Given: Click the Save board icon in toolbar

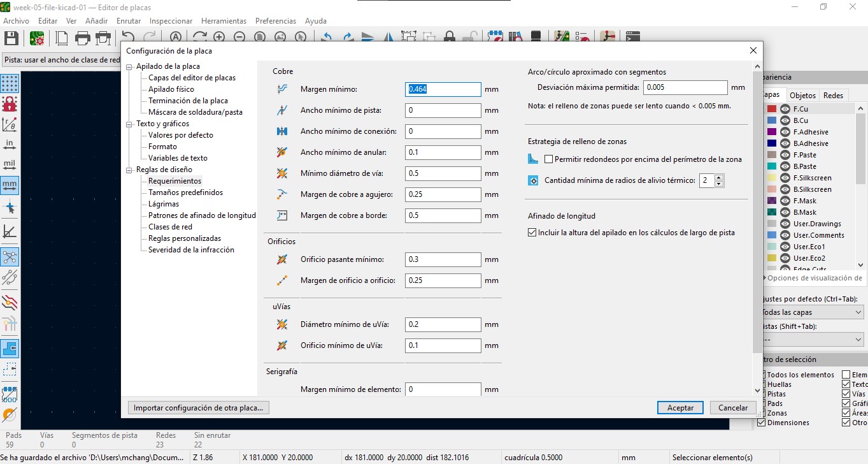Looking at the screenshot, I should tap(11, 38).
